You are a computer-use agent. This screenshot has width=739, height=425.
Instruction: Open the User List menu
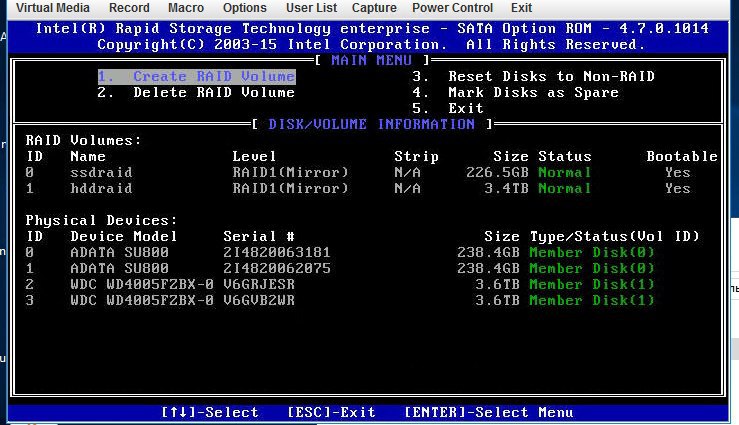tap(311, 8)
